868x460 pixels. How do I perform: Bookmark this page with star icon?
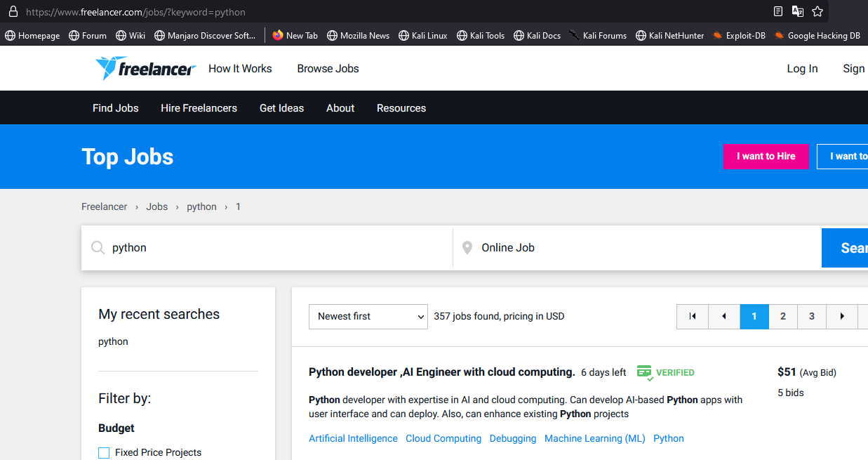[x=817, y=11]
